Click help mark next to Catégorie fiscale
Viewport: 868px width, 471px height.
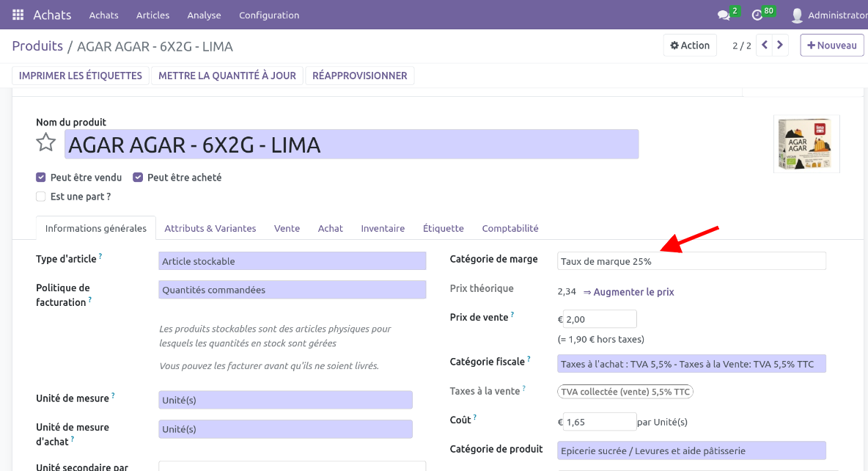coord(529,359)
